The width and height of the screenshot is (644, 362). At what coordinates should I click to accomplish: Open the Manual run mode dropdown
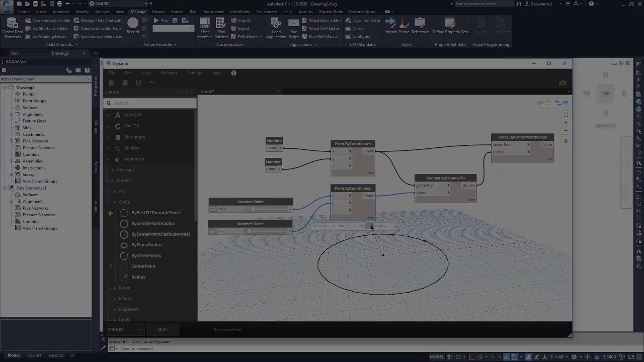[124, 329]
